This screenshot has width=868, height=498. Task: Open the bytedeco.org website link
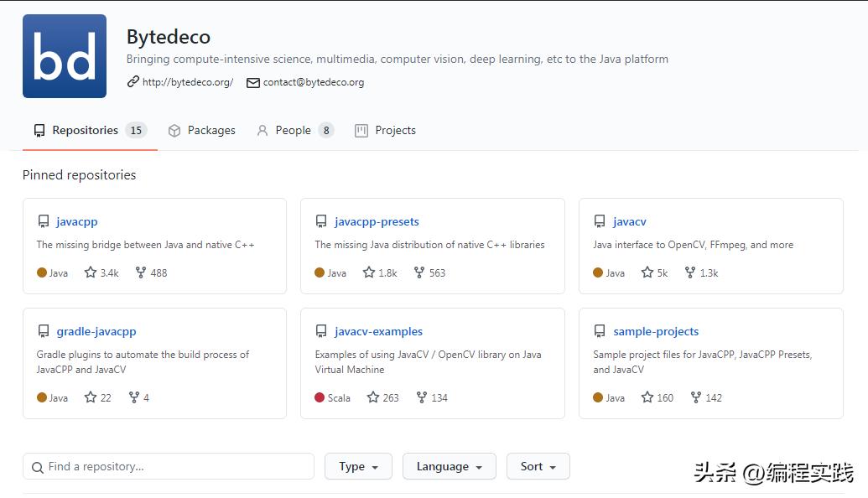tap(187, 82)
